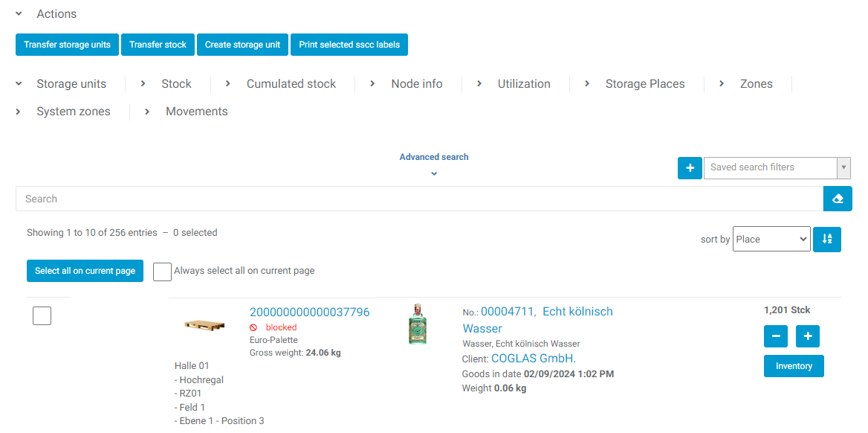This screenshot has width=868, height=433.
Task: Click the green perfume bottle product image
Action: click(x=418, y=324)
